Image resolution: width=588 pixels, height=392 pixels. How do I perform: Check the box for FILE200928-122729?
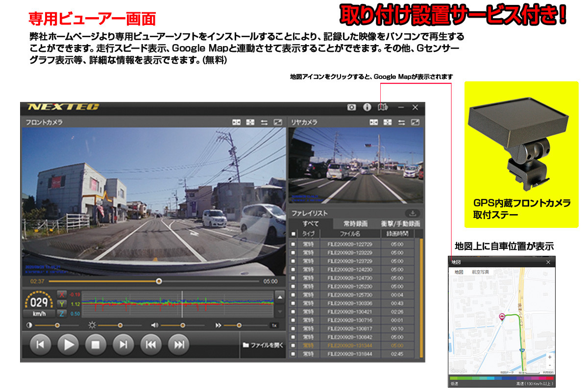click(293, 244)
